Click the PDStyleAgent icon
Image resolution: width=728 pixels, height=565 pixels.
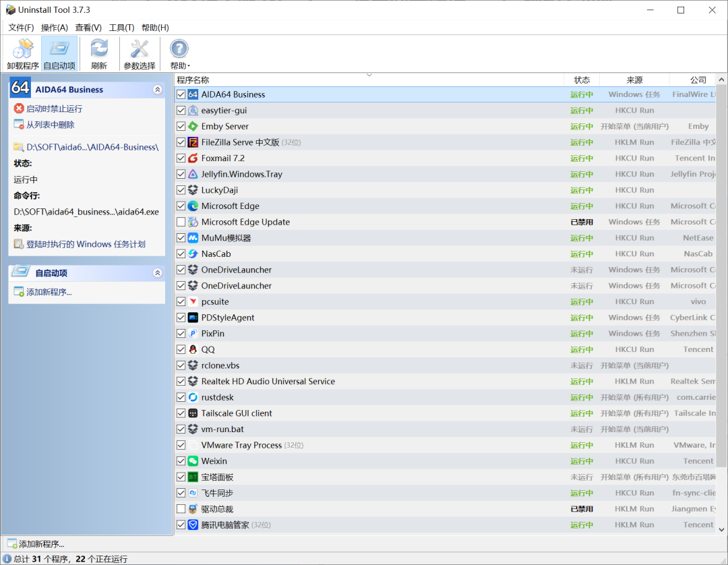(x=193, y=318)
